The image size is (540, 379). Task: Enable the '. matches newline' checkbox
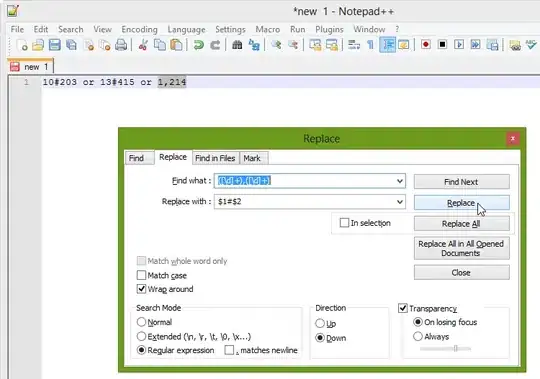[229, 350]
